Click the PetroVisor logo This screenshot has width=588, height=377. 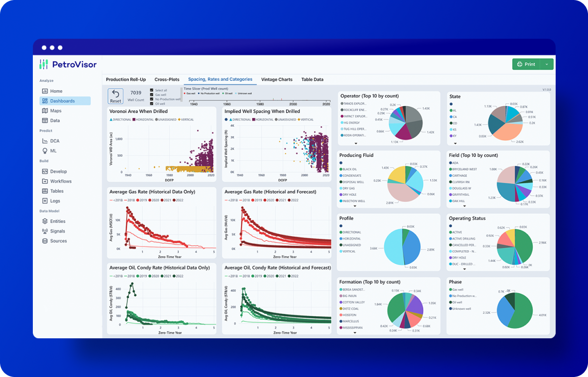pos(68,64)
